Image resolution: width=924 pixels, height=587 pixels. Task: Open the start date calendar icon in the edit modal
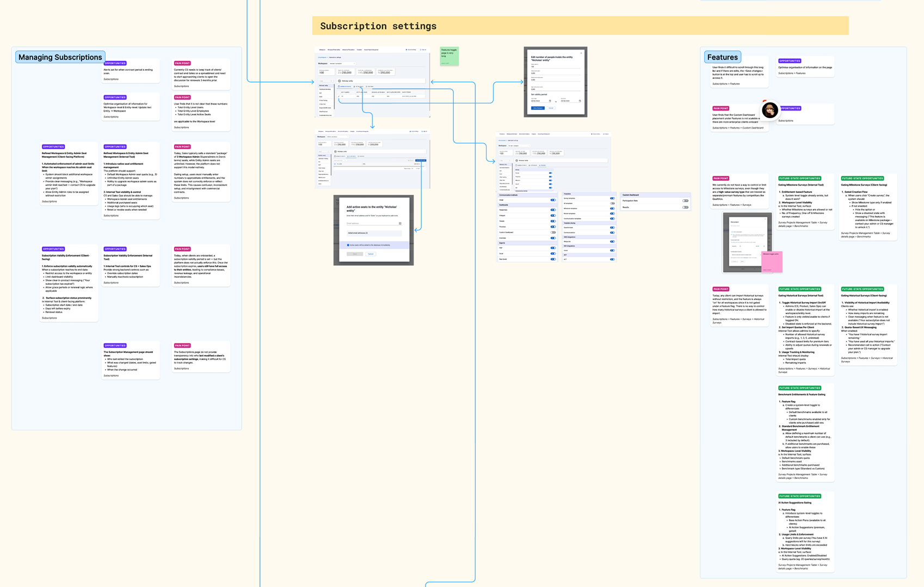550,101
